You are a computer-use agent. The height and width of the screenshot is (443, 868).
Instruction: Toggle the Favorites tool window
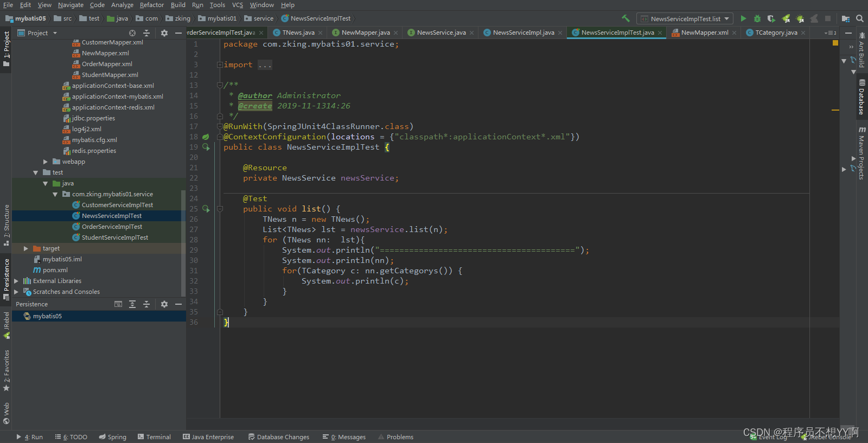[x=7, y=371]
